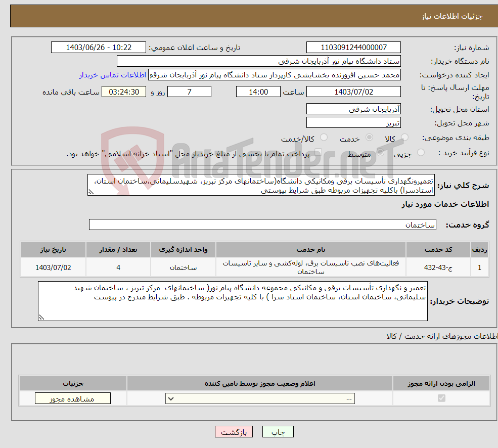
Task: Click the جزئیات column header in permits table
Action: [73, 383]
